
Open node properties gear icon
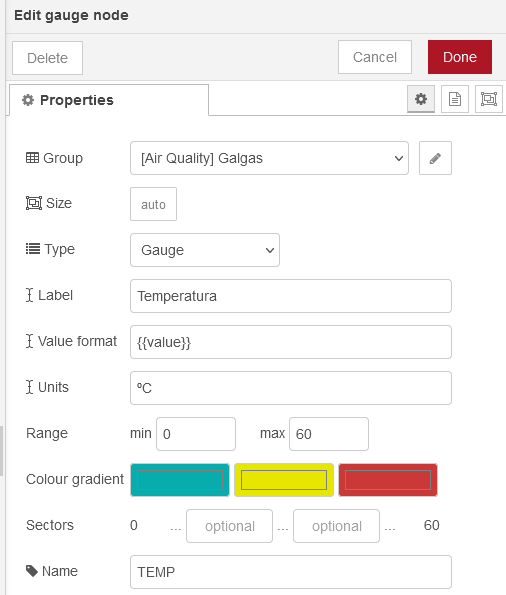pos(421,99)
